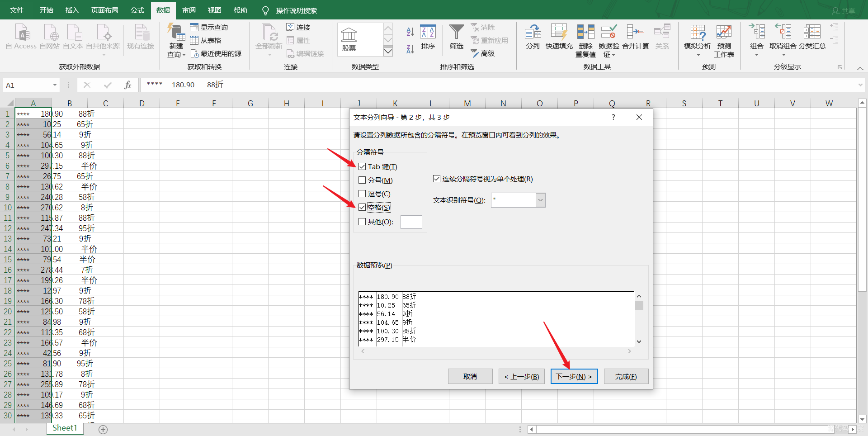Screen dimensions: 868x436
Task: Add a new sheet with plus icon
Action: coord(103,430)
